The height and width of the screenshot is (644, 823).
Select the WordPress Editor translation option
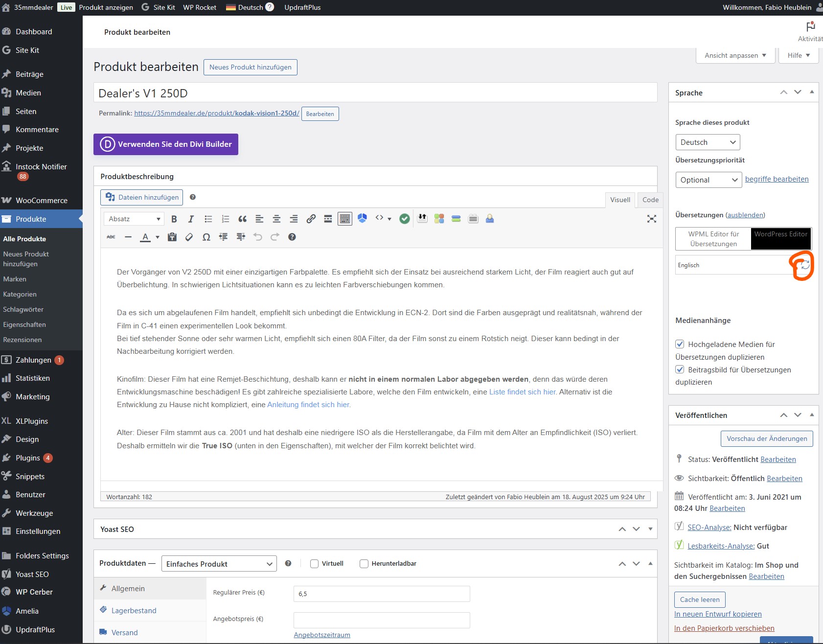781,239
